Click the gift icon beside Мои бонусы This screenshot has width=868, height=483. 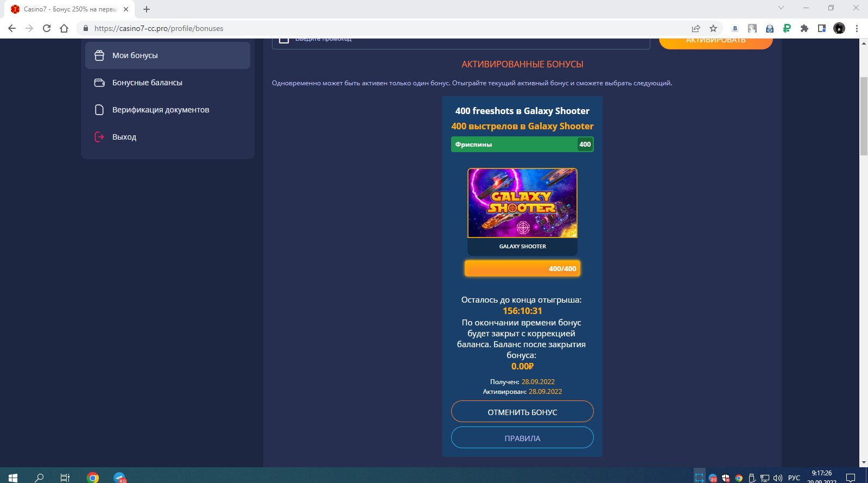pyautogui.click(x=99, y=55)
